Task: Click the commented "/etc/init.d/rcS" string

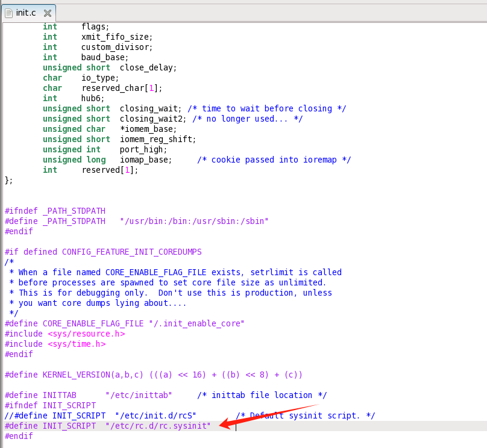Action: pos(156,415)
